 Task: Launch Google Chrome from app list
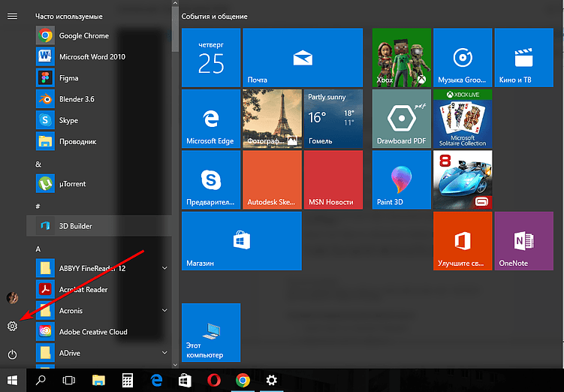pyautogui.click(x=84, y=35)
